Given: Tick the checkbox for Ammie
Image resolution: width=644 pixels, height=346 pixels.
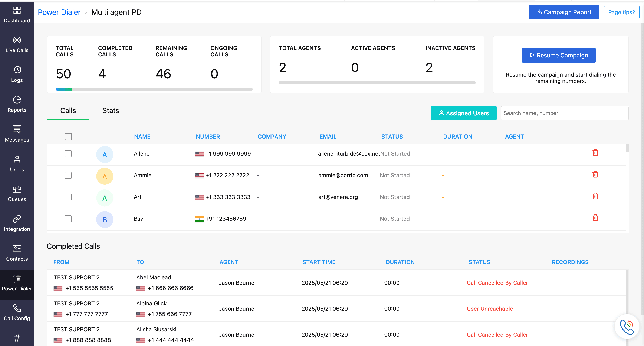Looking at the screenshot, I should [68, 175].
